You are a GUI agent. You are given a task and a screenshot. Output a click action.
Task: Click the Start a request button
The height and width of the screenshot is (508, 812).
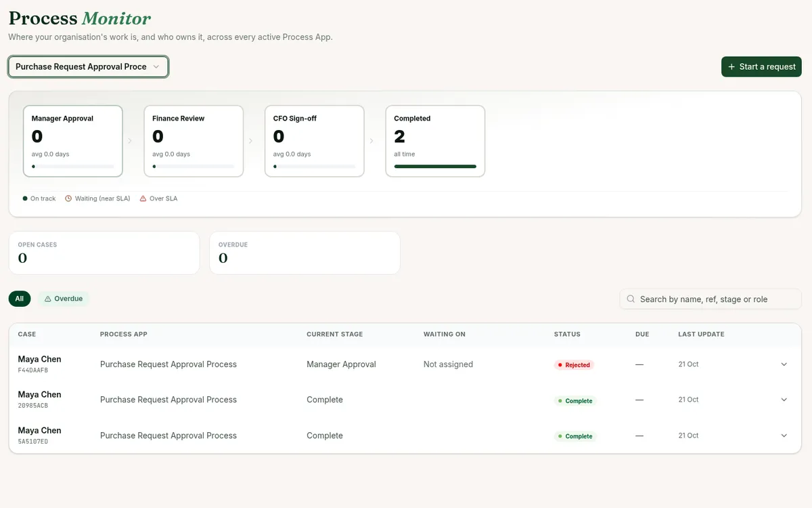coord(761,66)
